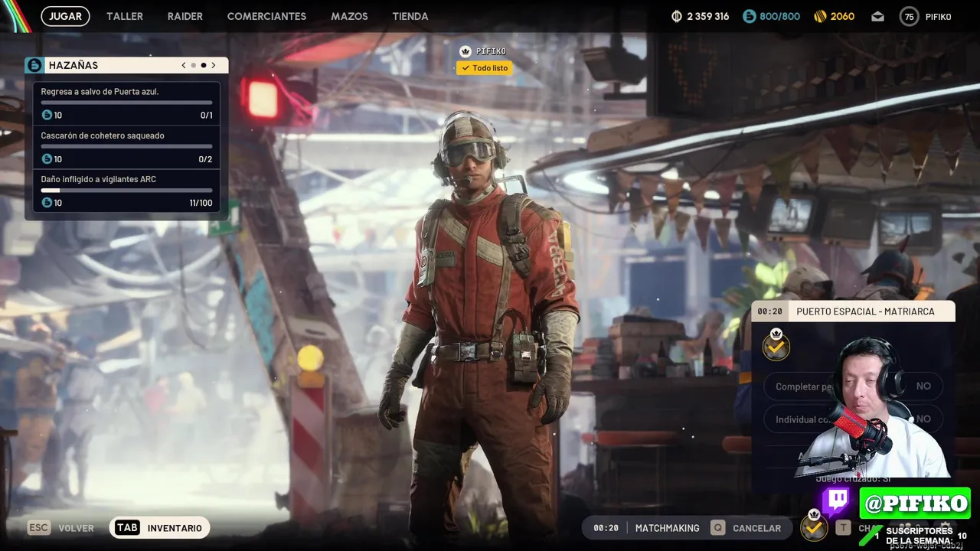Image resolution: width=980 pixels, height=551 pixels.
Task: Go to next Hazañas page arrow
Action: tap(214, 65)
